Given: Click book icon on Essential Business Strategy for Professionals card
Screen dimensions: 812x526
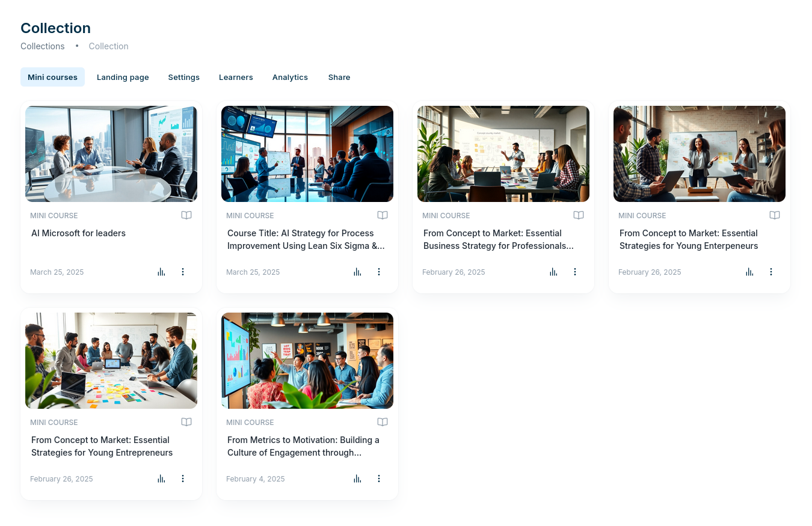Looking at the screenshot, I should pyautogui.click(x=579, y=215).
